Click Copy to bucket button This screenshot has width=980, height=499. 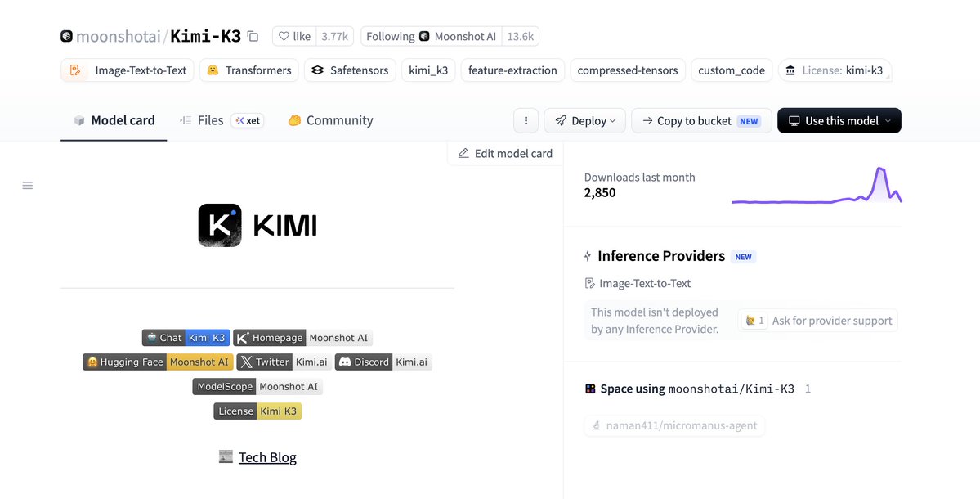tap(701, 121)
